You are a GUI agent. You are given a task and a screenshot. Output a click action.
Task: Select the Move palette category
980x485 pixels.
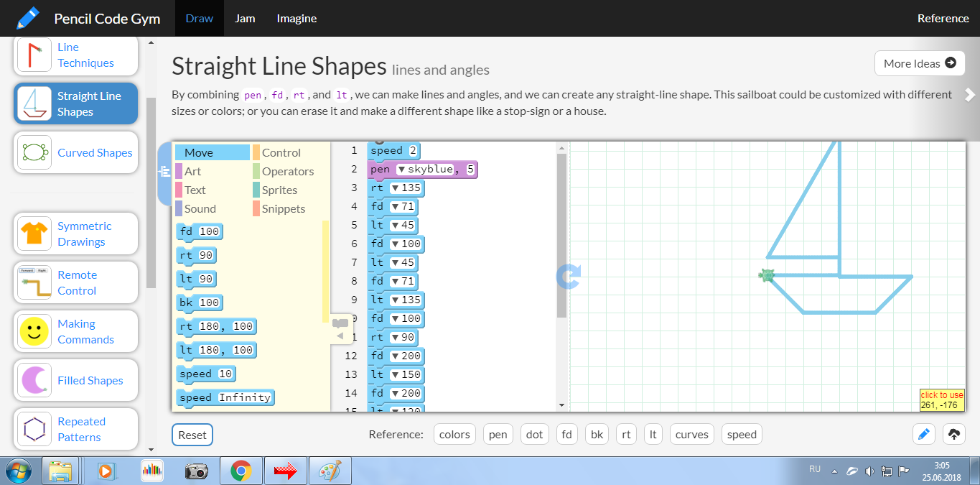click(213, 152)
